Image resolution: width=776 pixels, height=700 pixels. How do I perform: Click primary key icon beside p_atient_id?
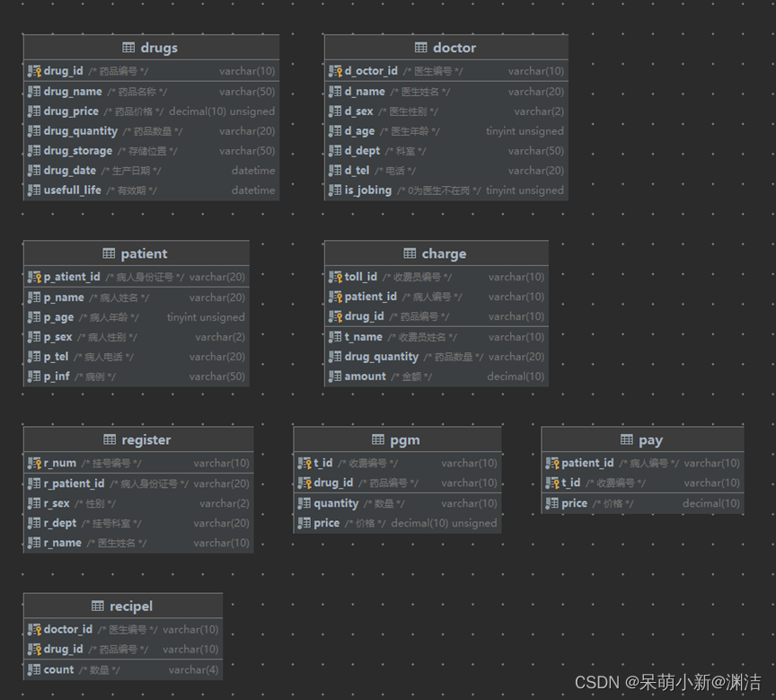(34, 278)
